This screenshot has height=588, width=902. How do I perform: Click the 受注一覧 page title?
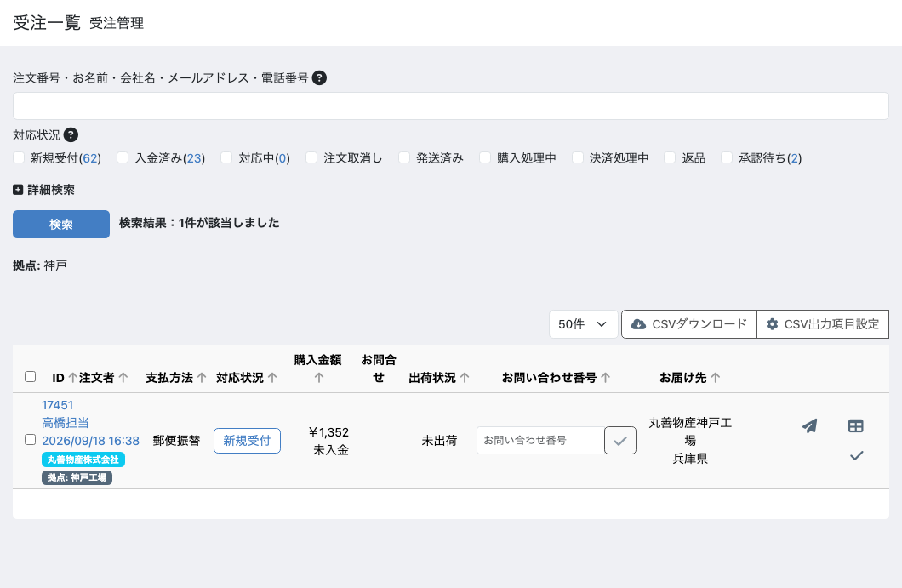47,22
